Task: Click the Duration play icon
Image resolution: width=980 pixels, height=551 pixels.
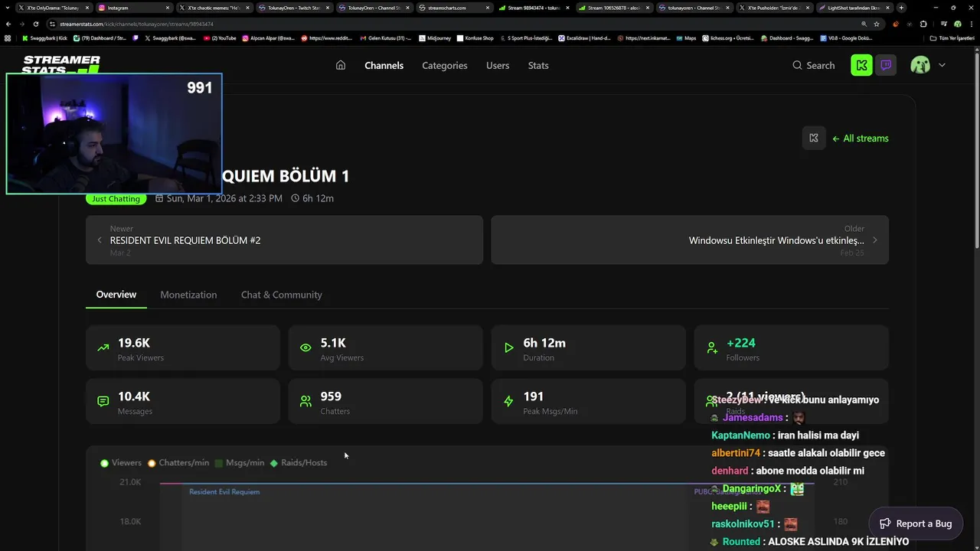Action: tap(508, 347)
